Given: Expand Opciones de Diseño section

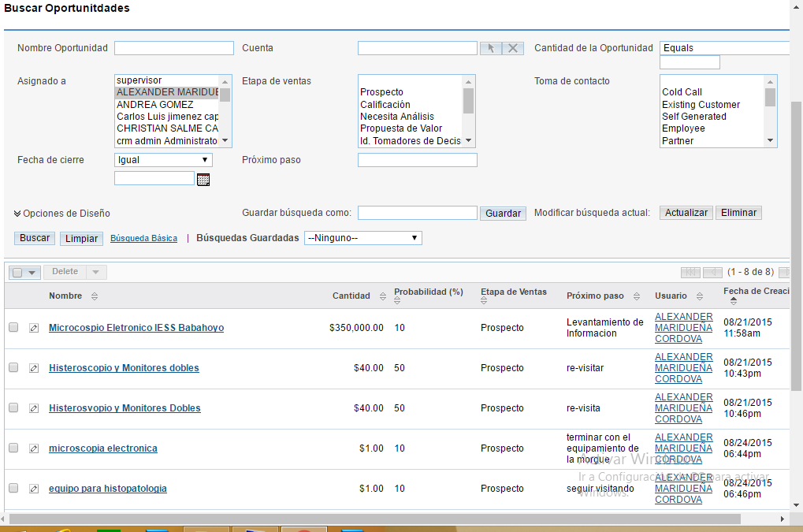Looking at the screenshot, I should coord(61,214).
